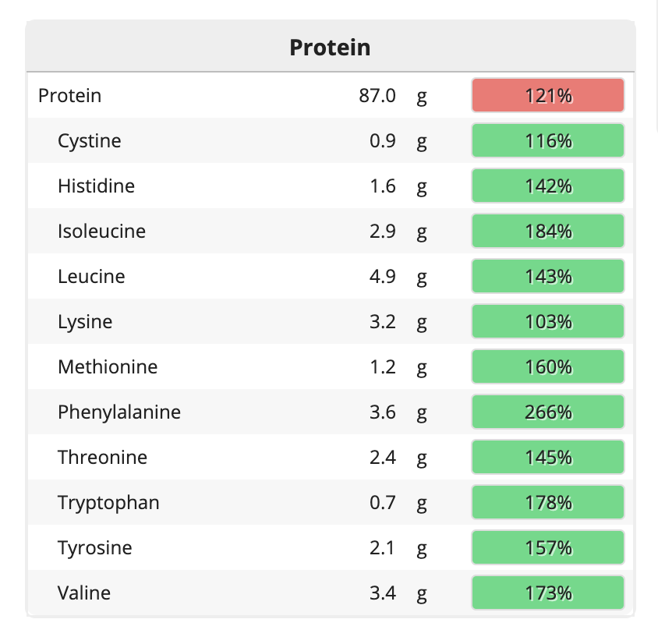
Task: Click the Phenylalanine nutrient label
Action: coord(119,412)
